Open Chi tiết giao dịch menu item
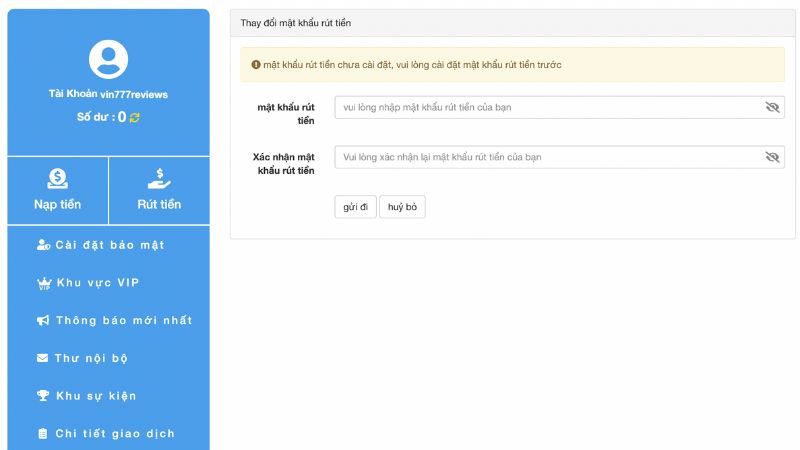The height and width of the screenshot is (450, 800). (x=114, y=434)
